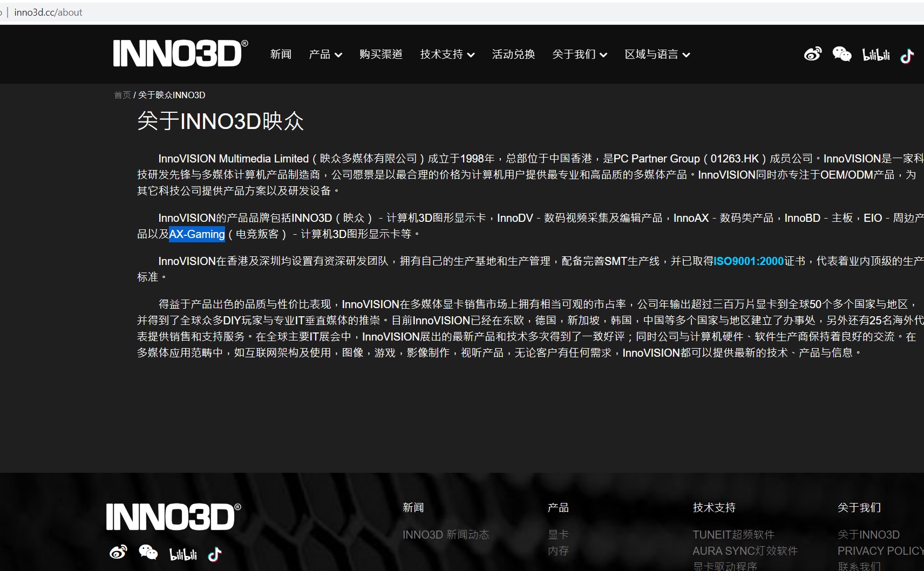This screenshot has width=924, height=571.
Task: Open the 显卡 footer link
Action: pos(558,534)
